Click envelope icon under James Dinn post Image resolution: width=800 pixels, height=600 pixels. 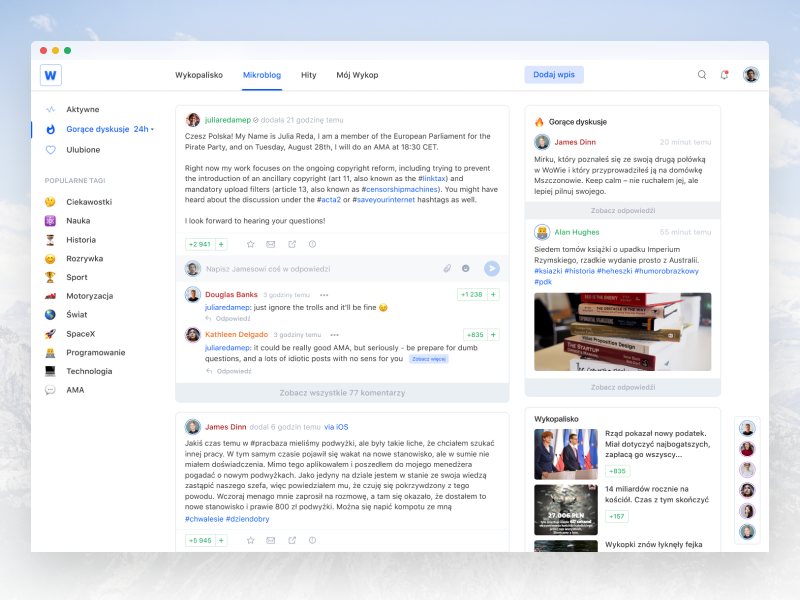[270, 540]
